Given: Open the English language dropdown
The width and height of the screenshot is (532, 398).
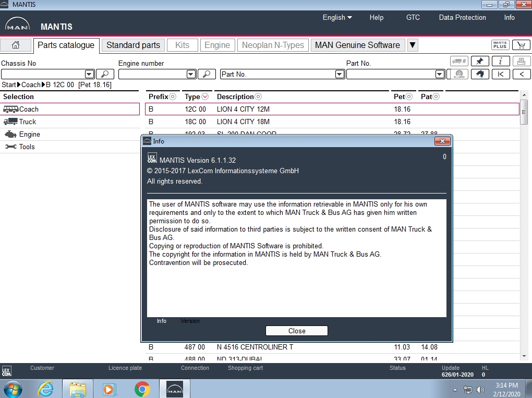Looking at the screenshot, I should 337,17.
